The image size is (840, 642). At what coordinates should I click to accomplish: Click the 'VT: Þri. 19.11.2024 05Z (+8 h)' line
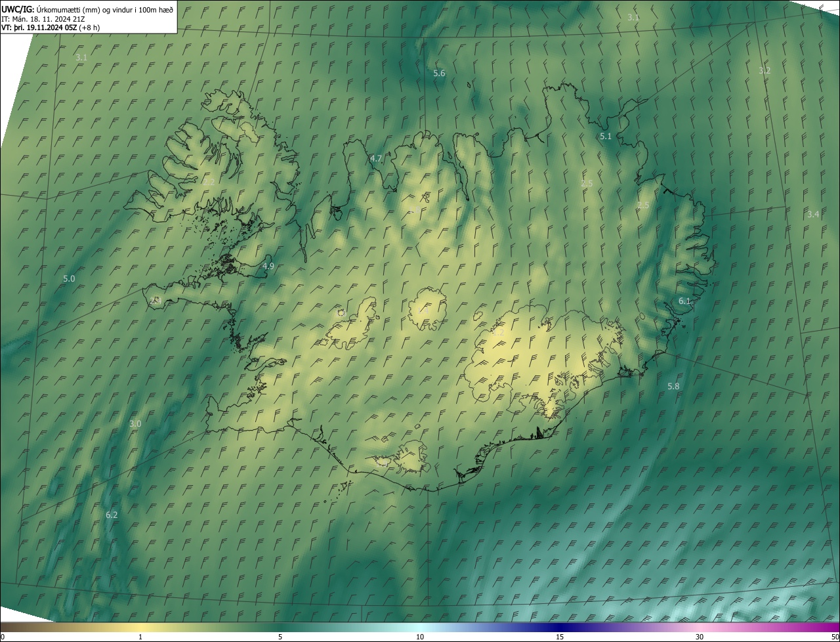point(51,28)
